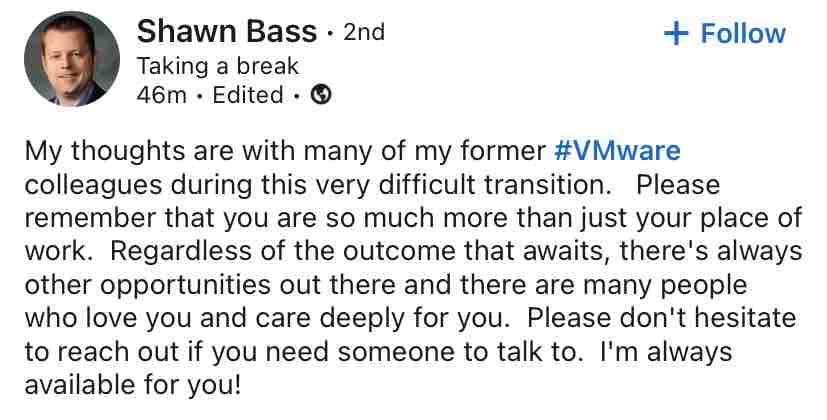
Task: Open the Shawn Bass name link
Action: pyautogui.click(x=225, y=32)
